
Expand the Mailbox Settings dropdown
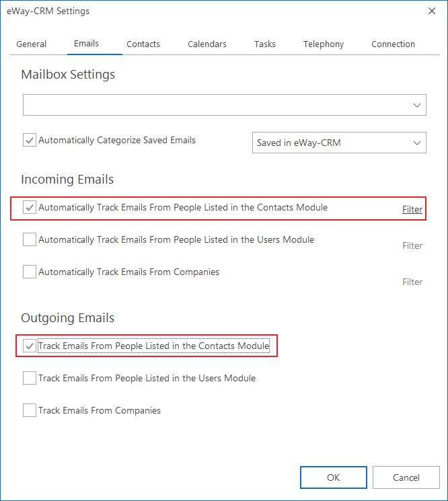(x=224, y=105)
